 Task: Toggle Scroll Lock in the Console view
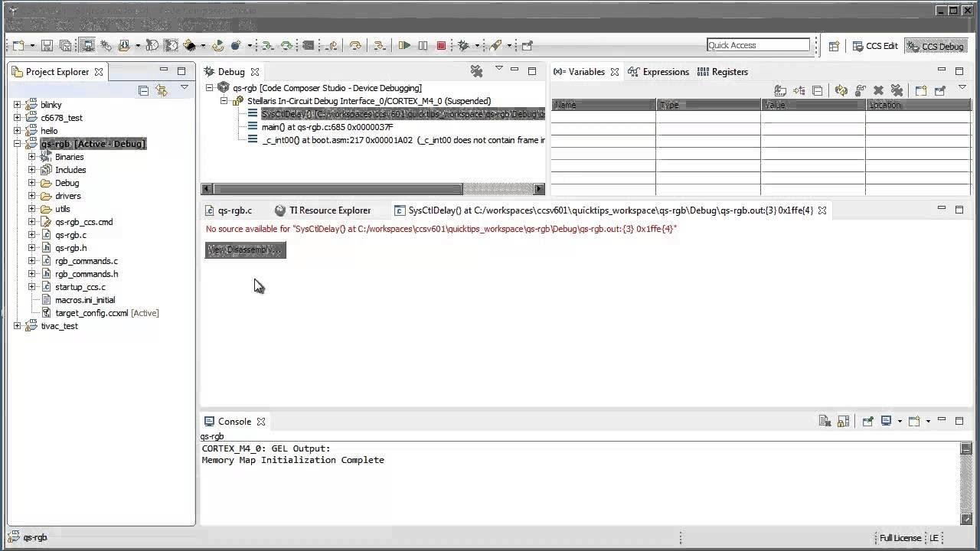click(x=843, y=421)
